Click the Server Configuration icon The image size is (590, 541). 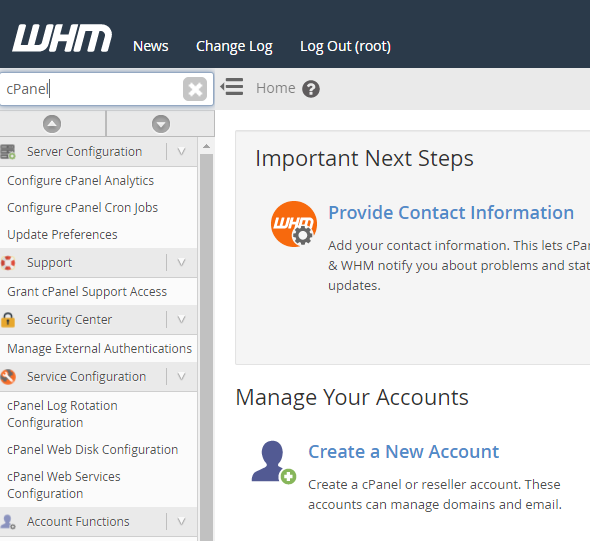pos(8,152)
